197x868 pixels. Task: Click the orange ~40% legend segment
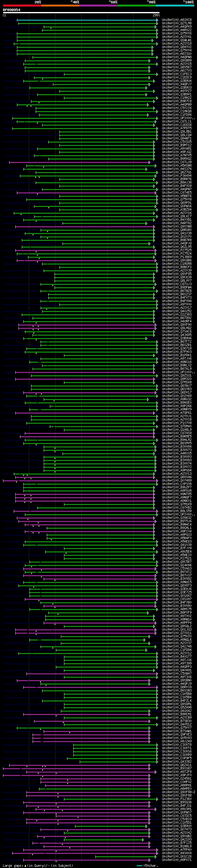(60, 6)
